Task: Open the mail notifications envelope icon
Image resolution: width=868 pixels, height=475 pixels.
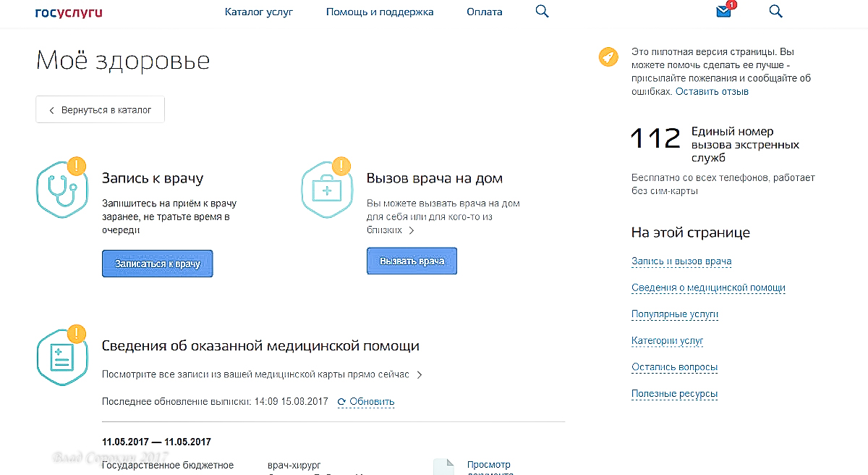Action: 723,12
